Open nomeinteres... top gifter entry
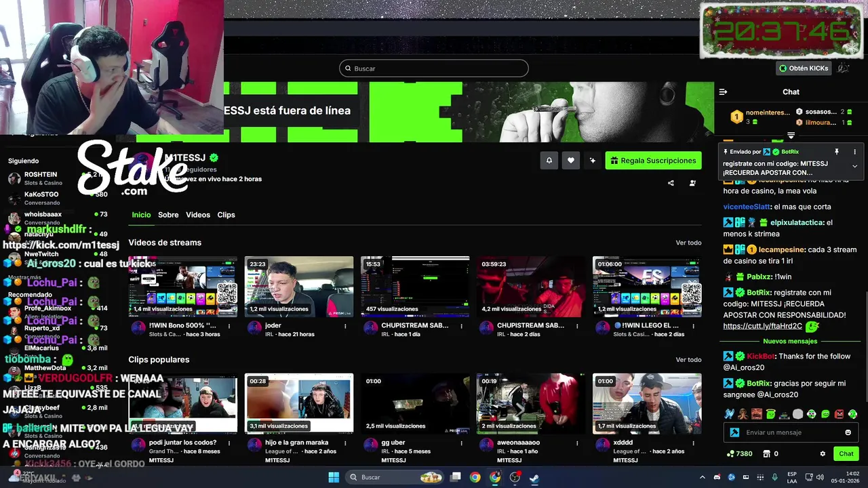868x488 pixels. (x=759, y=117)
